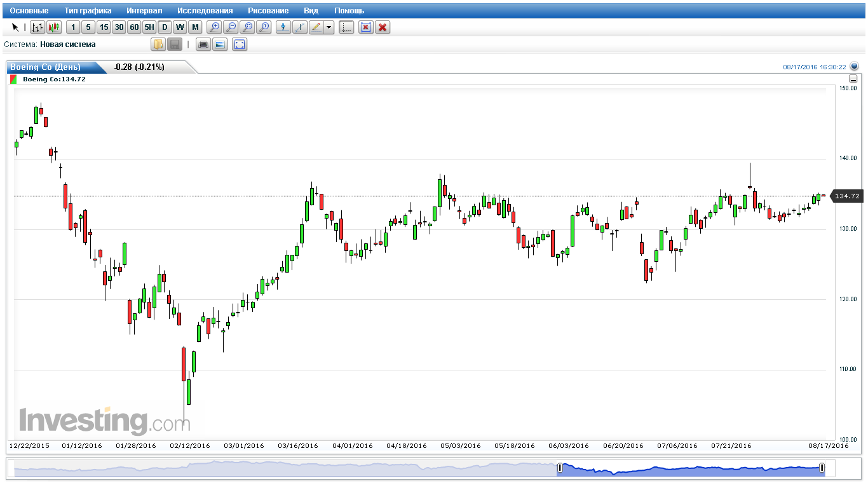This screenshot has height=488, width=868.
Task: Click the save chart as image icon
Action: pos(220,44)
